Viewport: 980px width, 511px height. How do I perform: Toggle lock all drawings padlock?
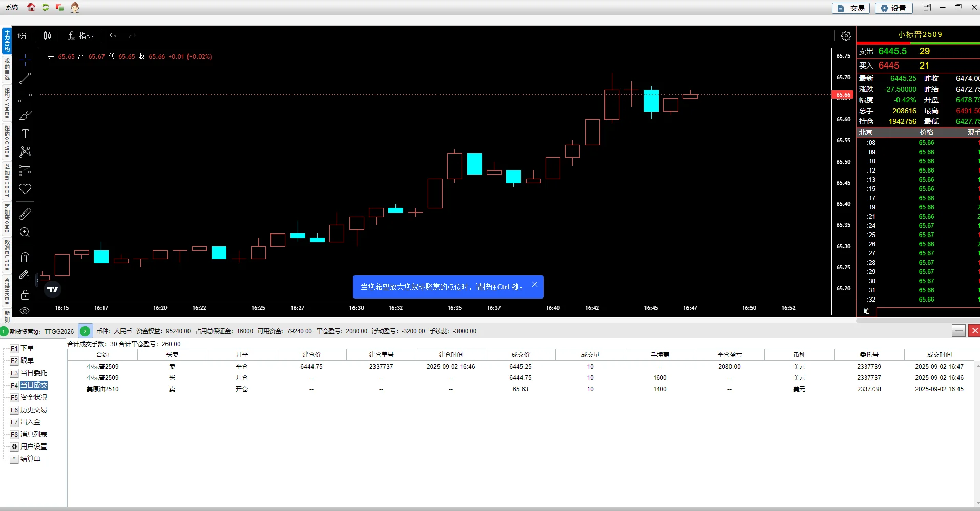(x=25, y=294)
